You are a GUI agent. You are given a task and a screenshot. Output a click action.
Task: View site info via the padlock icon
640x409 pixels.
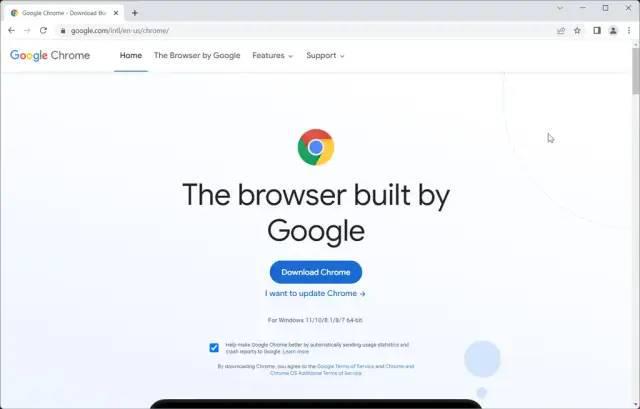coord(62,31)
